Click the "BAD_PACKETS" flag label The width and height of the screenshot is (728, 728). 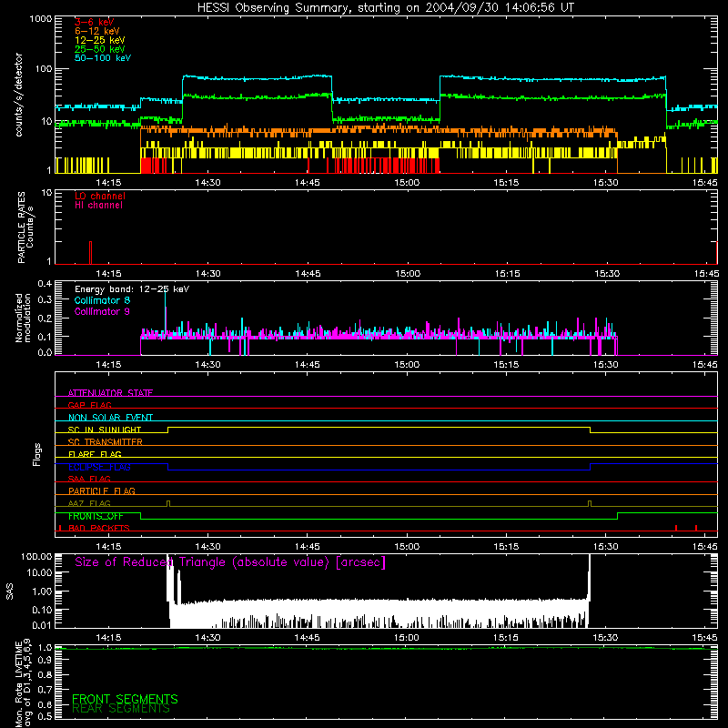pos(99,528)
